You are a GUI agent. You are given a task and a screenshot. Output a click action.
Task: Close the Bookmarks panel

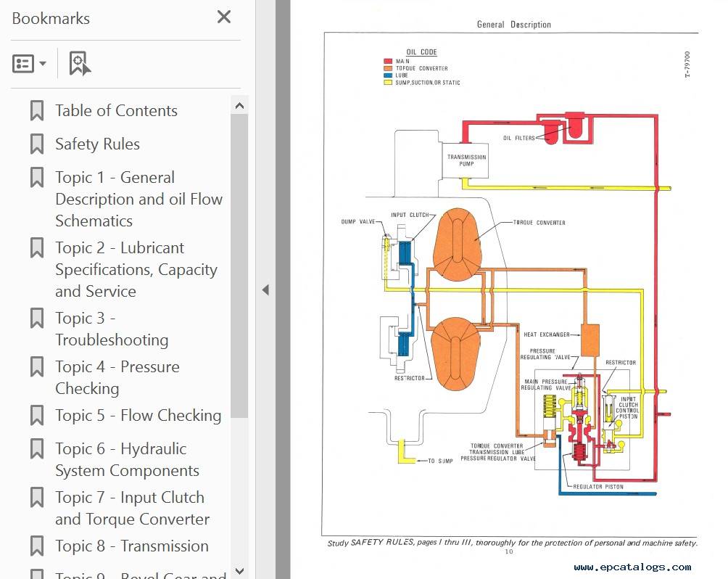pos(224,17)
